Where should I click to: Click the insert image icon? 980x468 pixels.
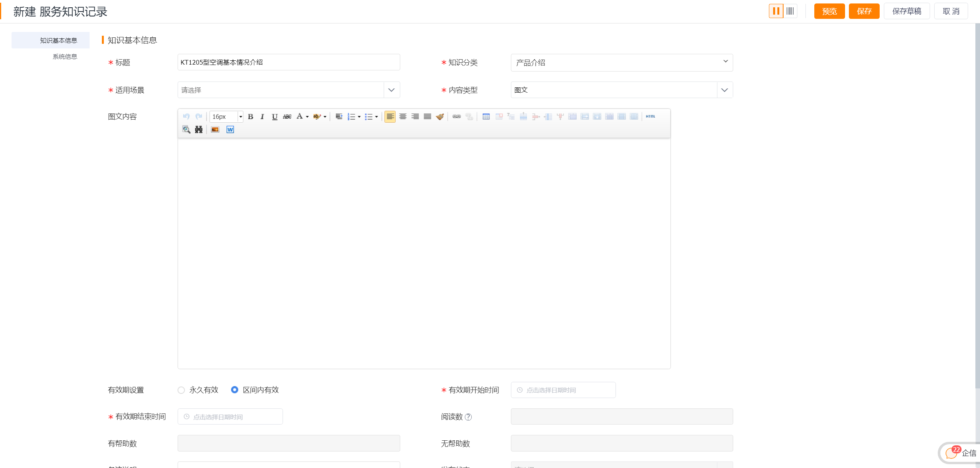(215, 130)
